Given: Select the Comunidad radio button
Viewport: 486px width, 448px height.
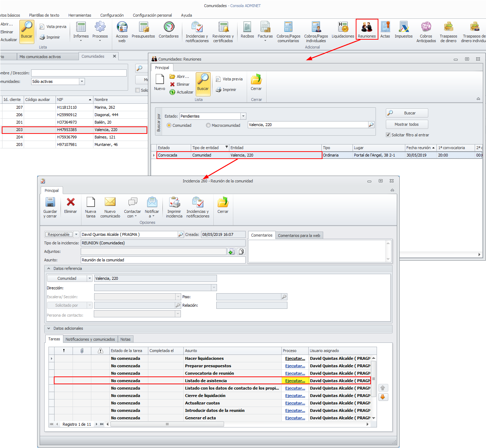Looking at the screenshot, I should pos(169,125).
